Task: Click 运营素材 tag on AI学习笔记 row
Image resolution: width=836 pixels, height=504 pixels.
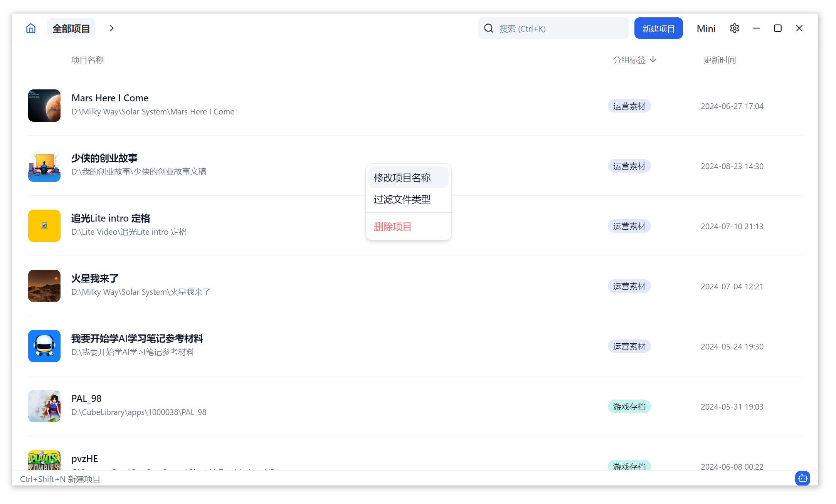Action: click(x=629, y=346)
